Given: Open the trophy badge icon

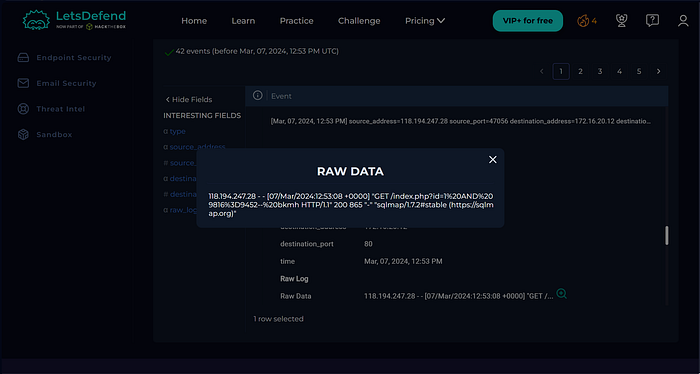Looking at the screenshot, I should 621,21.
